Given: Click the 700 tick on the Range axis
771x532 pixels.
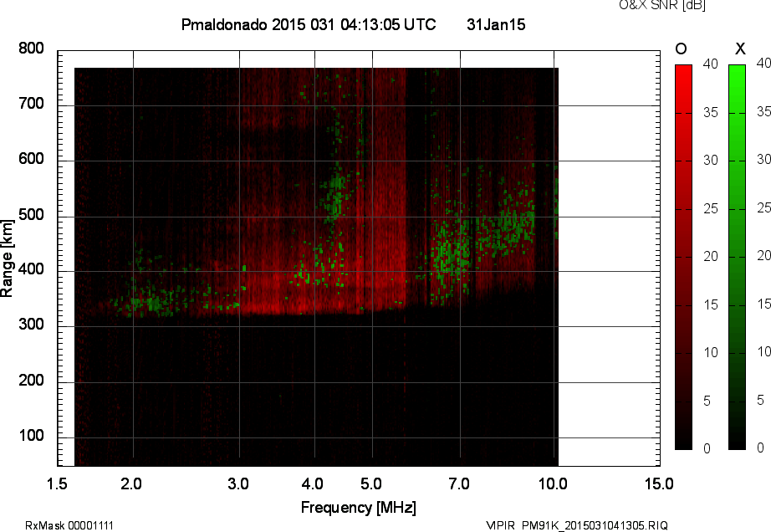Looking at the screenshot, I should [31, 103].
